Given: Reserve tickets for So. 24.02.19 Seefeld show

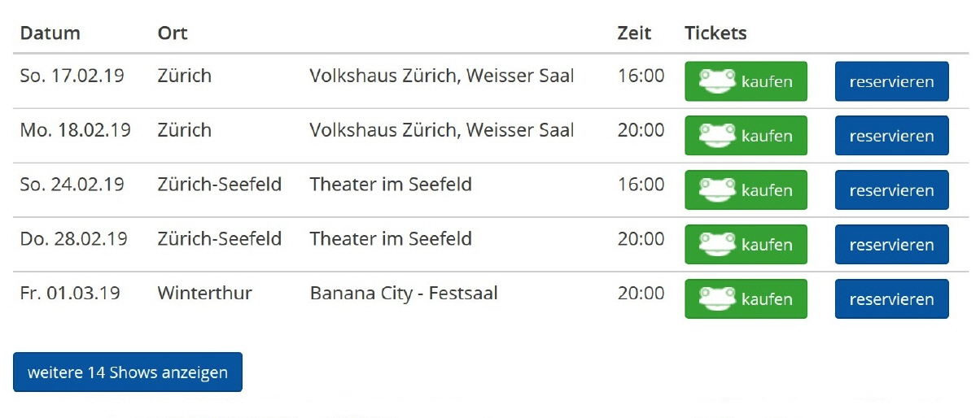Looking at the screenshot, I should coord(891,190).
